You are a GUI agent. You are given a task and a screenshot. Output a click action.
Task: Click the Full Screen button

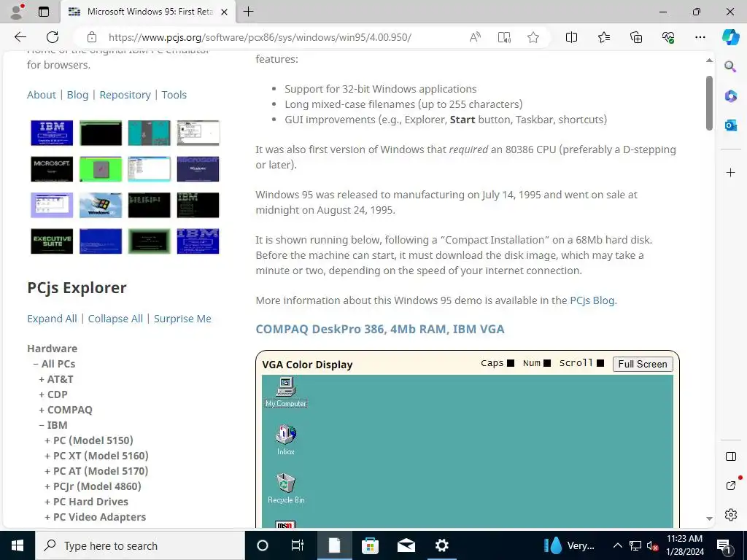643,364
